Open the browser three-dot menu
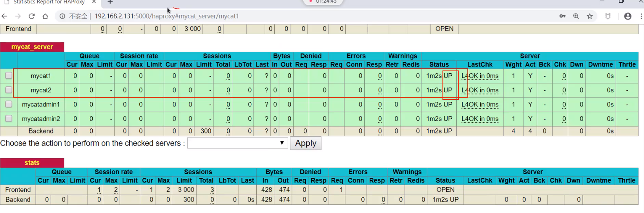The width and height of the screenshot is (644, 213). (x=641, y=16)
